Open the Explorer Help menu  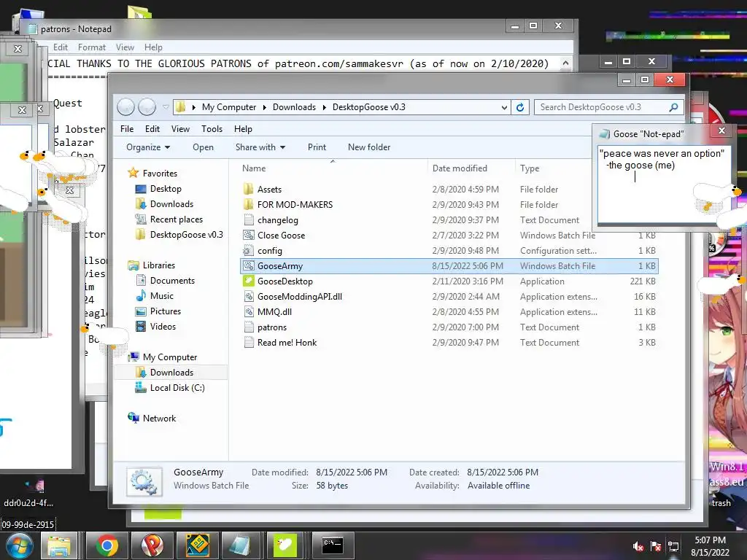[243, 129]
